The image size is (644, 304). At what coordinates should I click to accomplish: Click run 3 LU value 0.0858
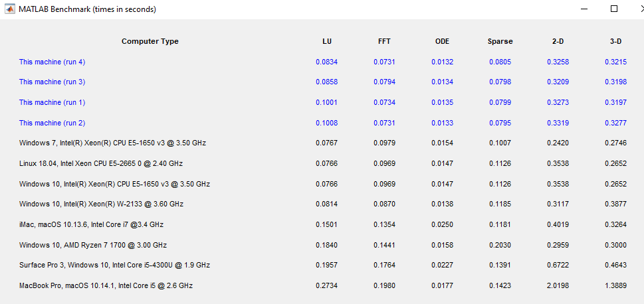327,82
